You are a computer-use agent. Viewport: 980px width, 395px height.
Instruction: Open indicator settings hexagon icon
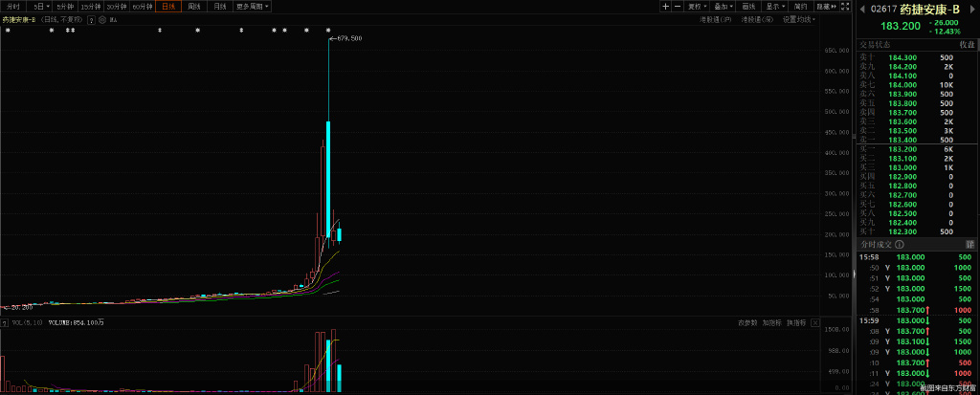pos(101,20)
